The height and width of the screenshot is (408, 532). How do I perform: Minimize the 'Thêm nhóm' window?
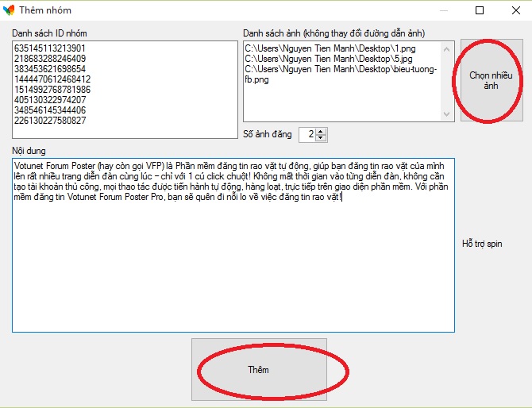pyautogui.click(x=443, y=10)
